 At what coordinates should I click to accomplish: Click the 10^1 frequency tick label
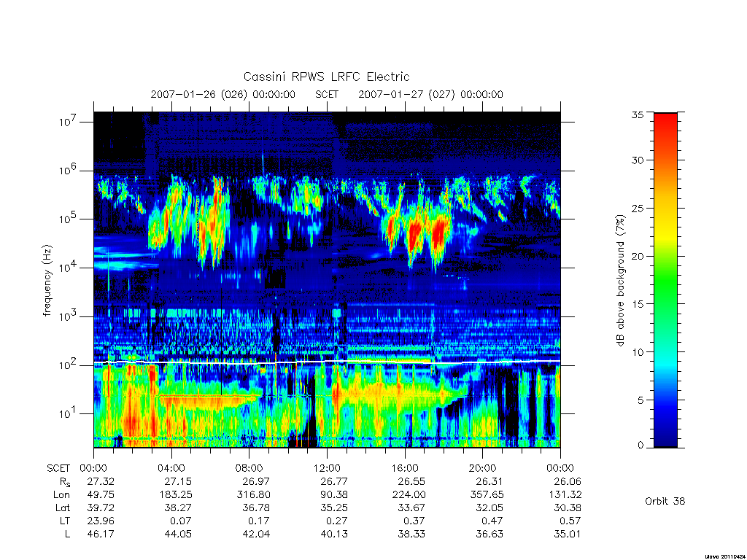[68, 413]
